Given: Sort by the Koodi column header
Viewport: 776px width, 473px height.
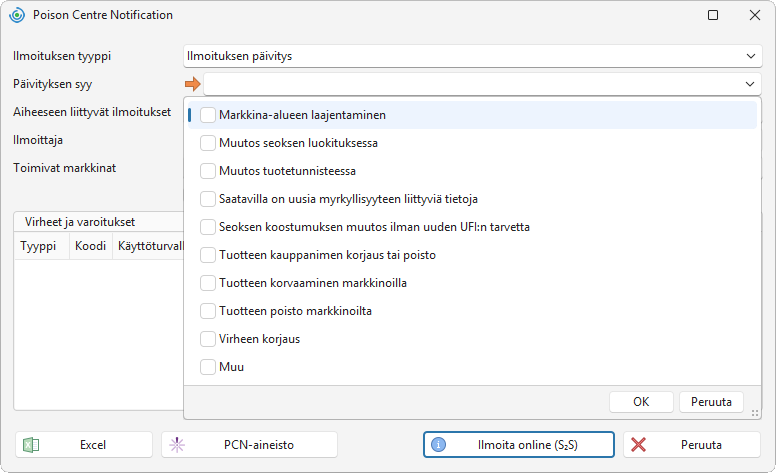Looking at the screenshot, I should click(91, 246).
